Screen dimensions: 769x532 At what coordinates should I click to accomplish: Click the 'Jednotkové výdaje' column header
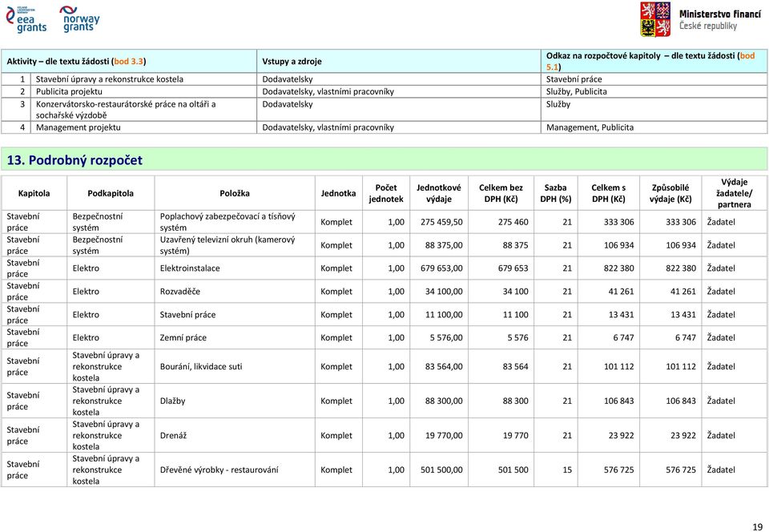[x=439, y=193]
